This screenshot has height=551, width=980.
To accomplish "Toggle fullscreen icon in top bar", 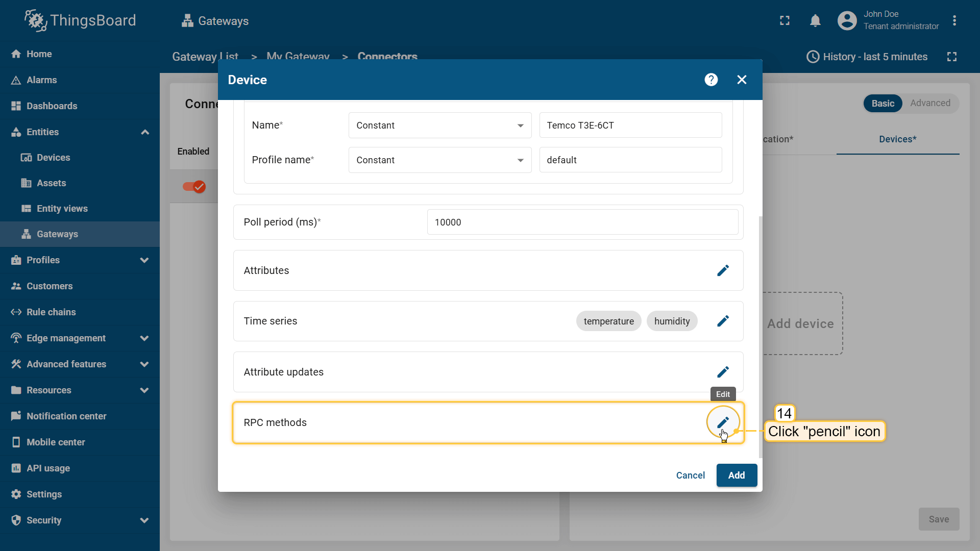I will click(785, 21).
